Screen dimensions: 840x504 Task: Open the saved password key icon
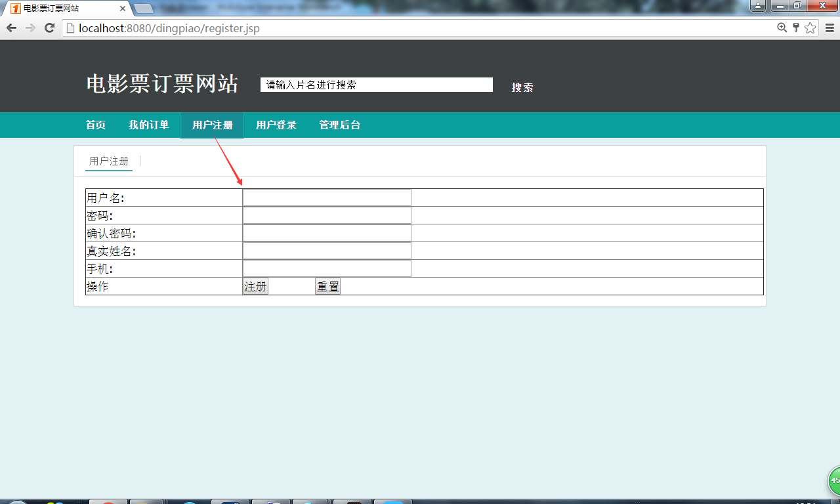[795, 28]
